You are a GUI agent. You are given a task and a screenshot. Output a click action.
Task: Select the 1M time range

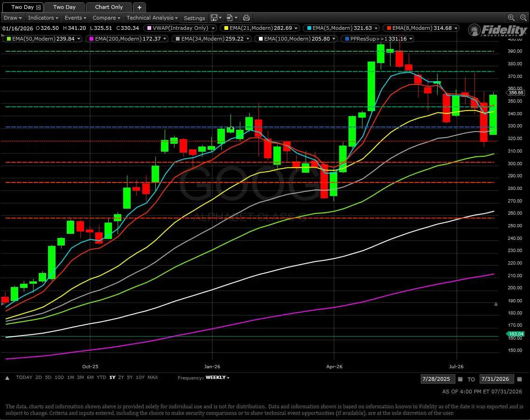70,378
